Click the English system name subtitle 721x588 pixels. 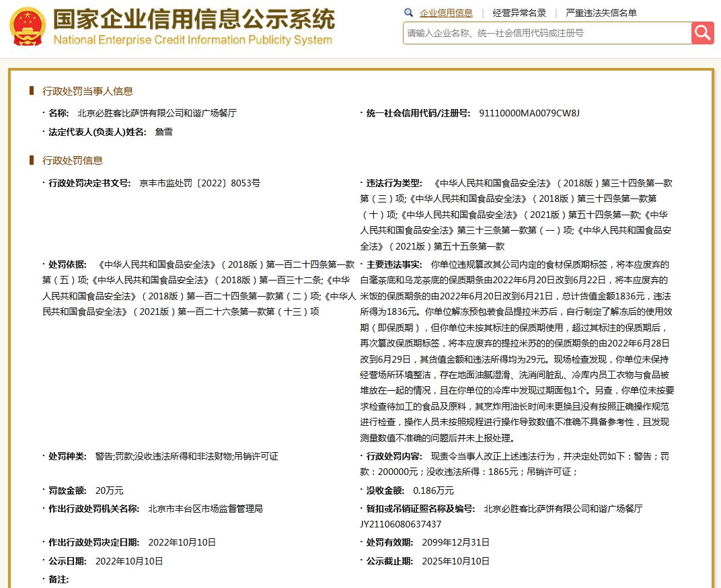coord(192,40)
